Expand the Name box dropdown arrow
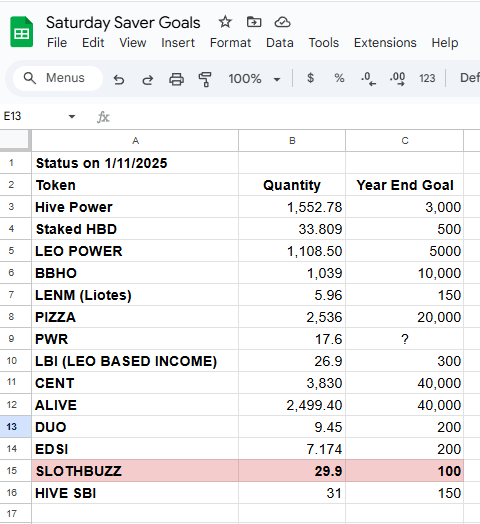Viewport: 480px width, 524px height. point(72,117)
